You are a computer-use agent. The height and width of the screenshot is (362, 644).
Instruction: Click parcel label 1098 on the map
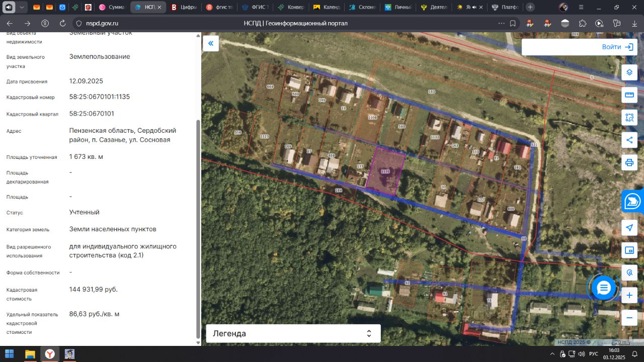point(372,118)
